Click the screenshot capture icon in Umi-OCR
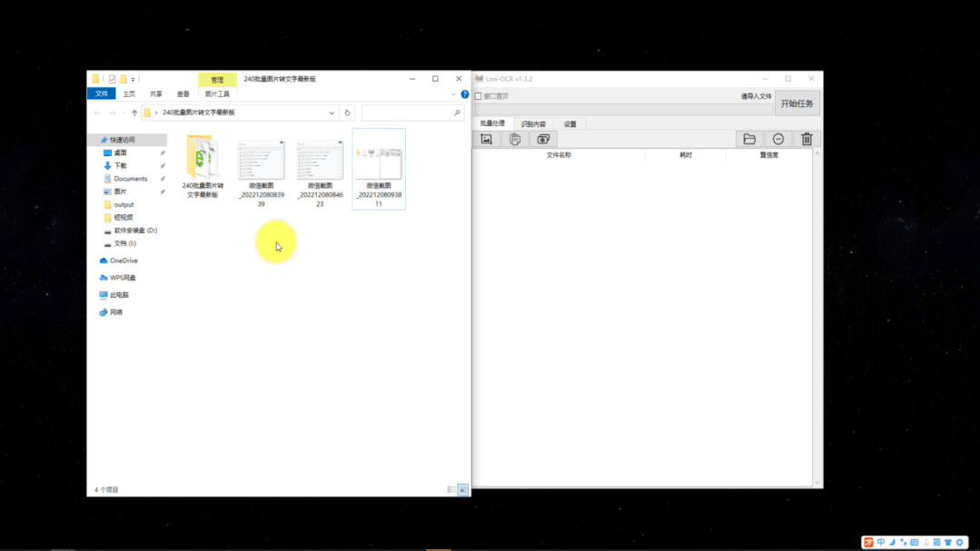This screenshot has width=980, height=551. click(486, 139)
